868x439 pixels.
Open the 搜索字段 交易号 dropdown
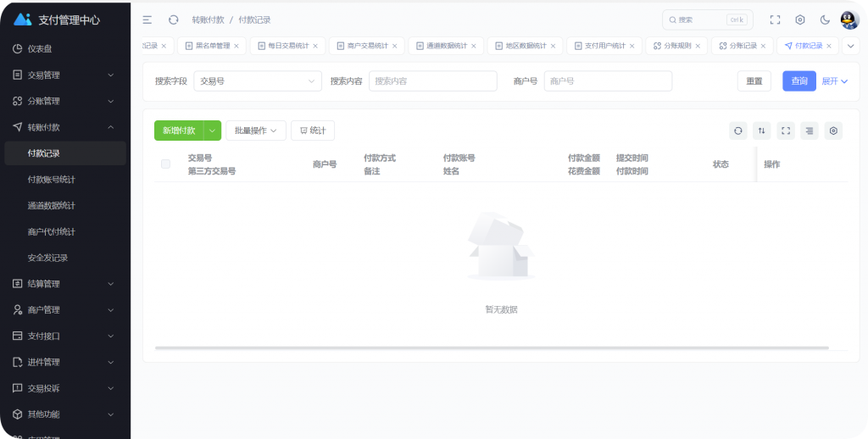(x=258, y=81)
